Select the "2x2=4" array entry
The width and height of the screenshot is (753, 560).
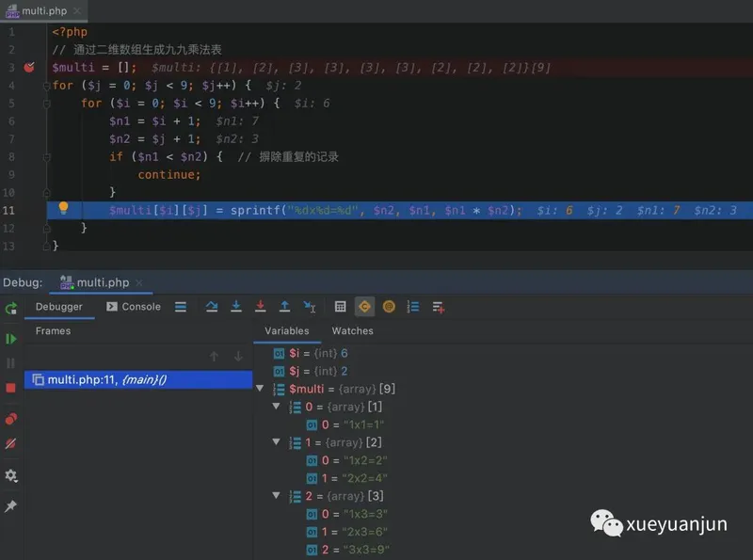[x=346, y=478]
